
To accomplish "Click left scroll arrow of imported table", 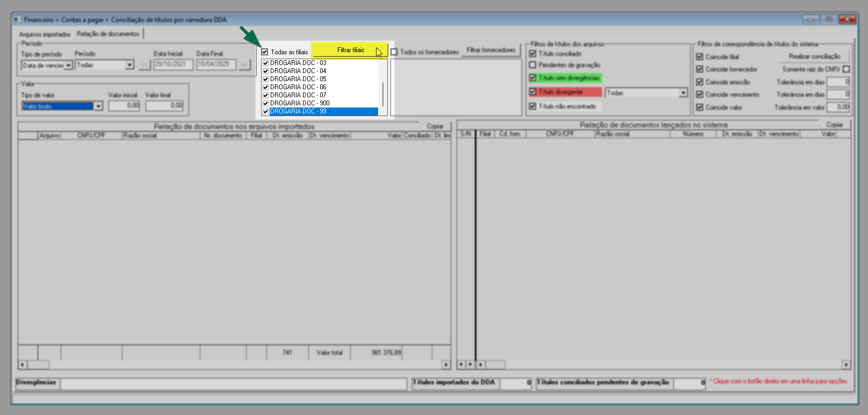I will pos(23,364).
